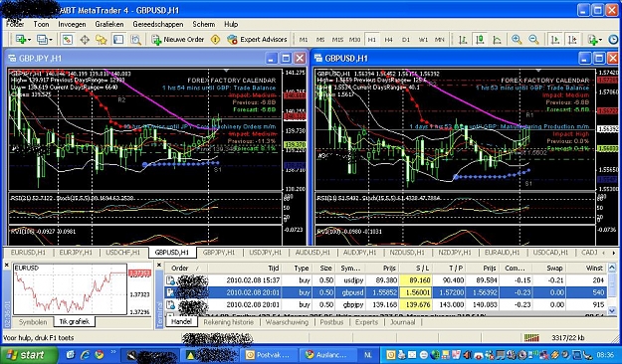Open the Grafieken menu
The height and width of the screenshot is (364, 622).
(x=109, y=24)
